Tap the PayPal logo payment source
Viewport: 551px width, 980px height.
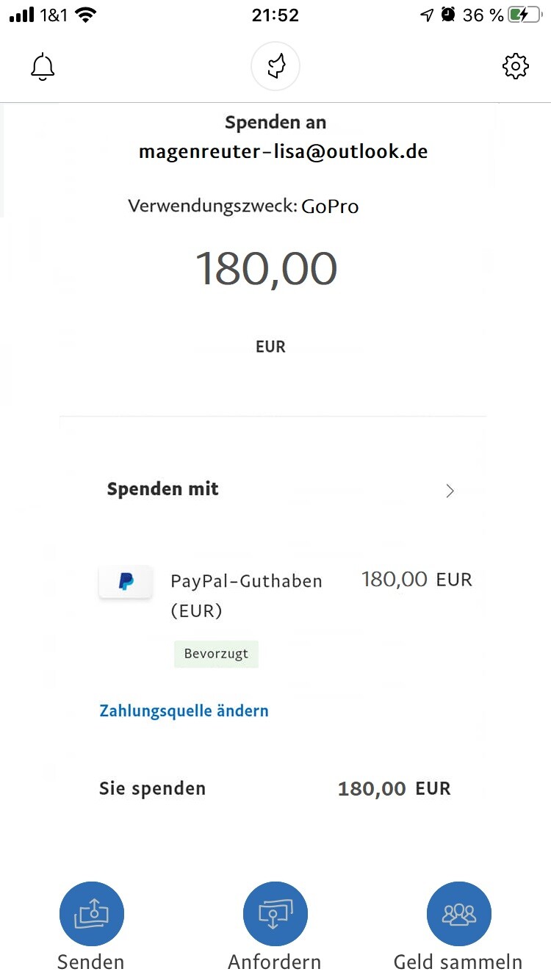[126, 582]
